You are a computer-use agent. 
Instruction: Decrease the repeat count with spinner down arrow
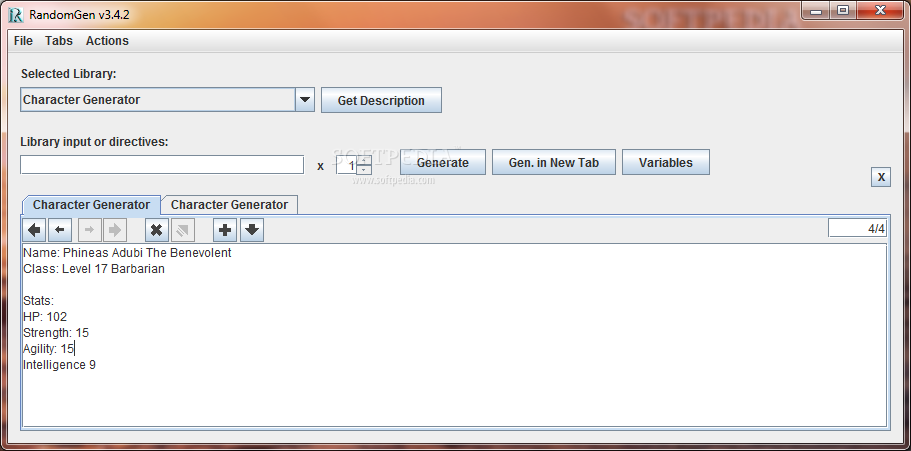364,169
